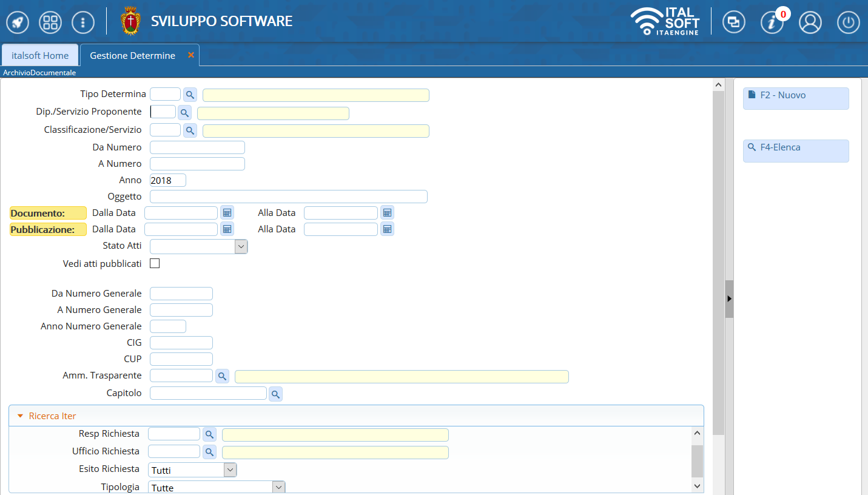The image size is (868, 495).
Task: Open the info notifications icon
Action: click(x=772, y=23)
